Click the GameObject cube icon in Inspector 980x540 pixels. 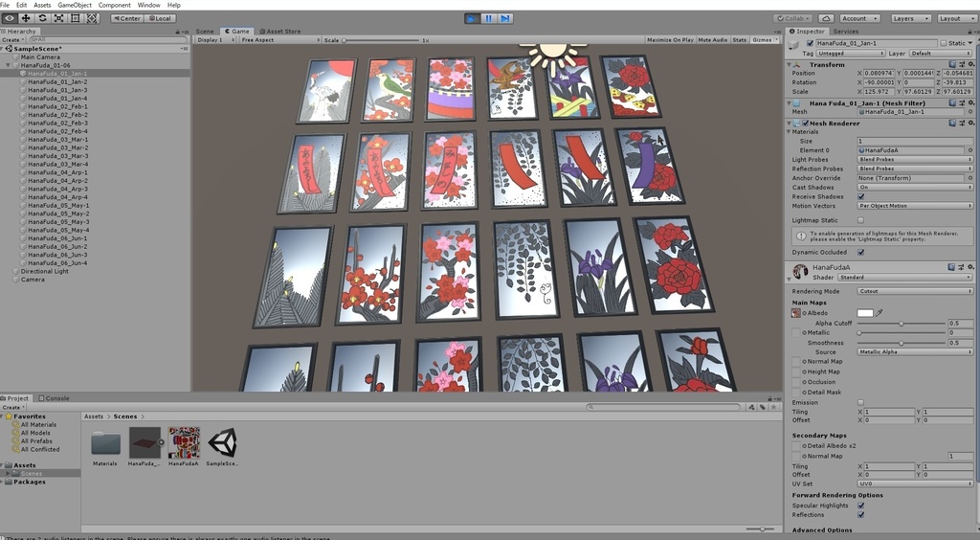pyautogui.click(x=795, y=44)
